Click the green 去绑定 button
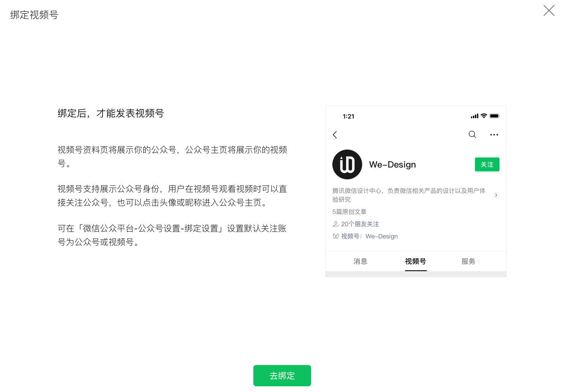This screenshot has height=392, width=569. (282, 376)
